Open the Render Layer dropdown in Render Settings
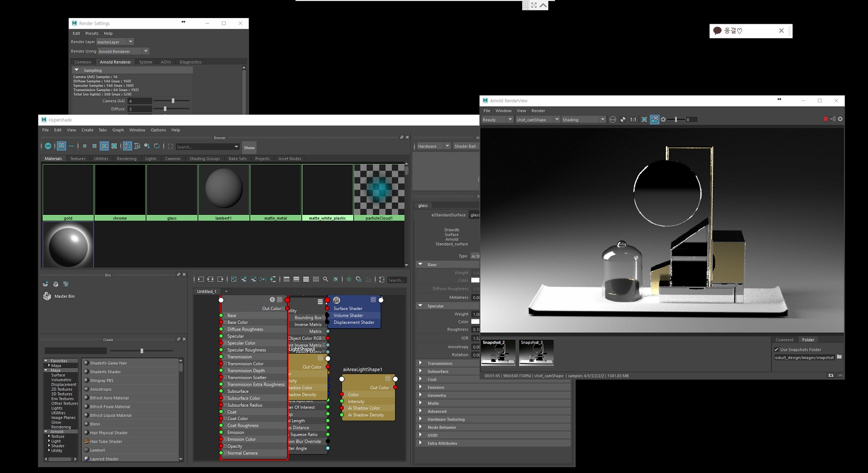 (131, 42)
